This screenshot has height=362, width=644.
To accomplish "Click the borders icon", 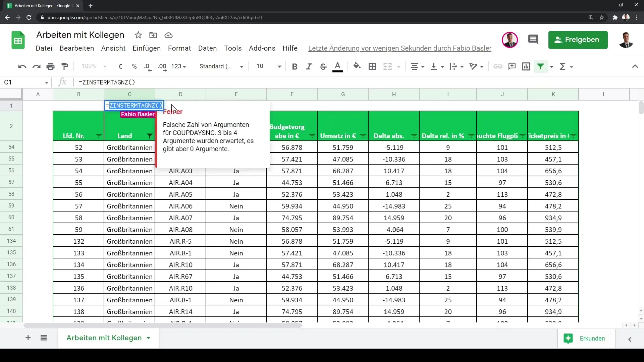I will tap(372, 66).
